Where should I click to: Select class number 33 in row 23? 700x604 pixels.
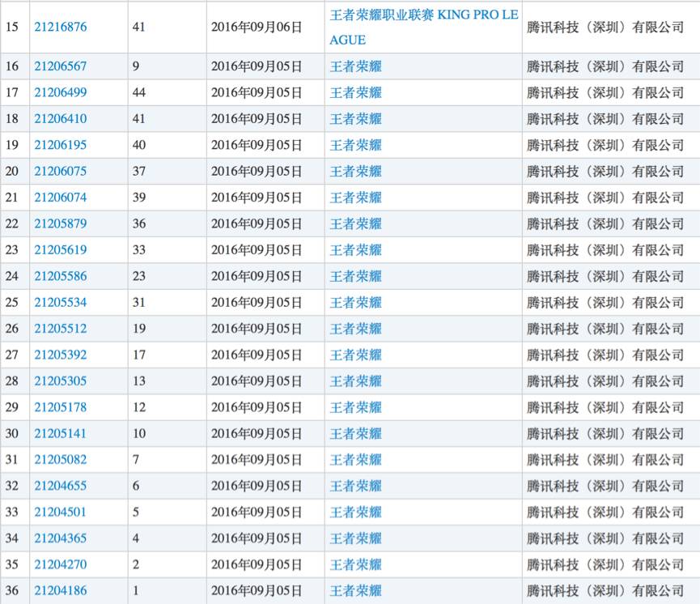tap(139, 249)
